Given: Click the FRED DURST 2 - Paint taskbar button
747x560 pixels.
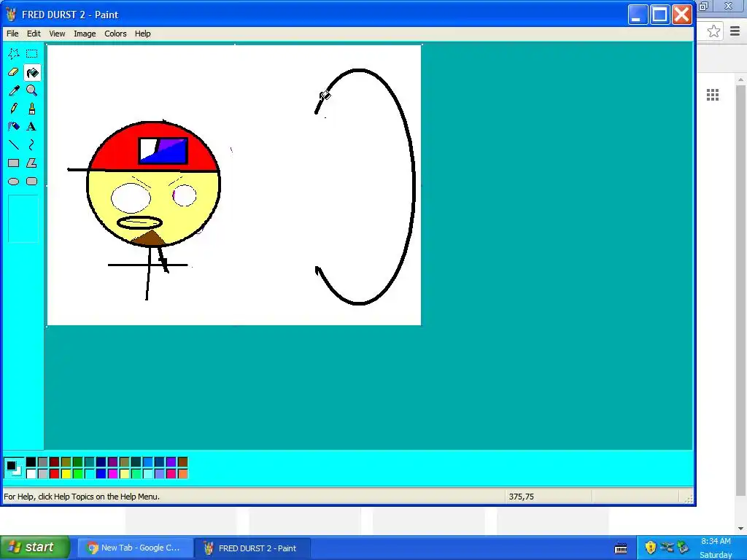Looking at the screenshot, I should (x=252, y=548).
